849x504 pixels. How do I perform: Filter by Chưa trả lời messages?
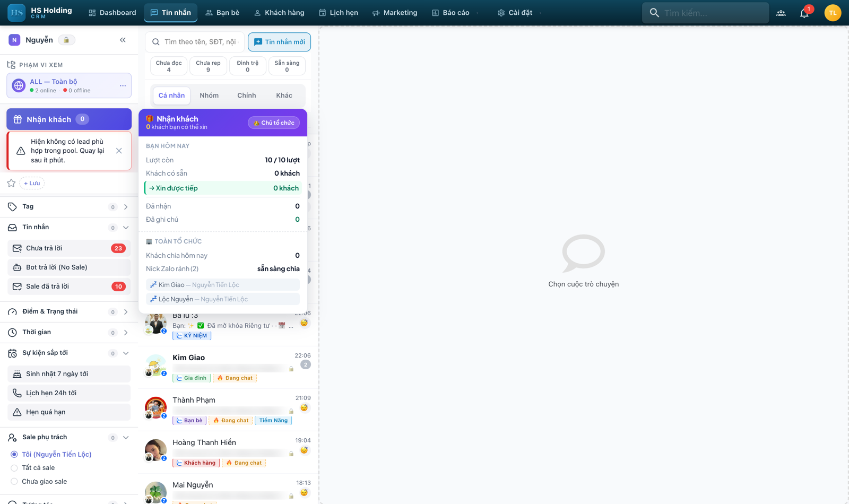click(69, 248)
